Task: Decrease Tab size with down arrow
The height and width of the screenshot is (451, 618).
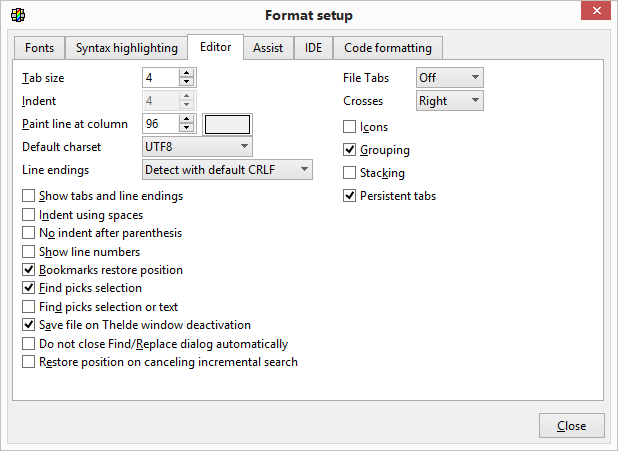Action: pyautogui.click(x=187, y=82)
